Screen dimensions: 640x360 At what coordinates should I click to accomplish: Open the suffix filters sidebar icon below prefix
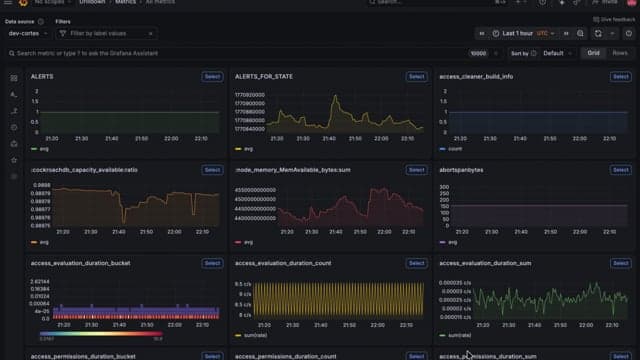tap(14, 111)
